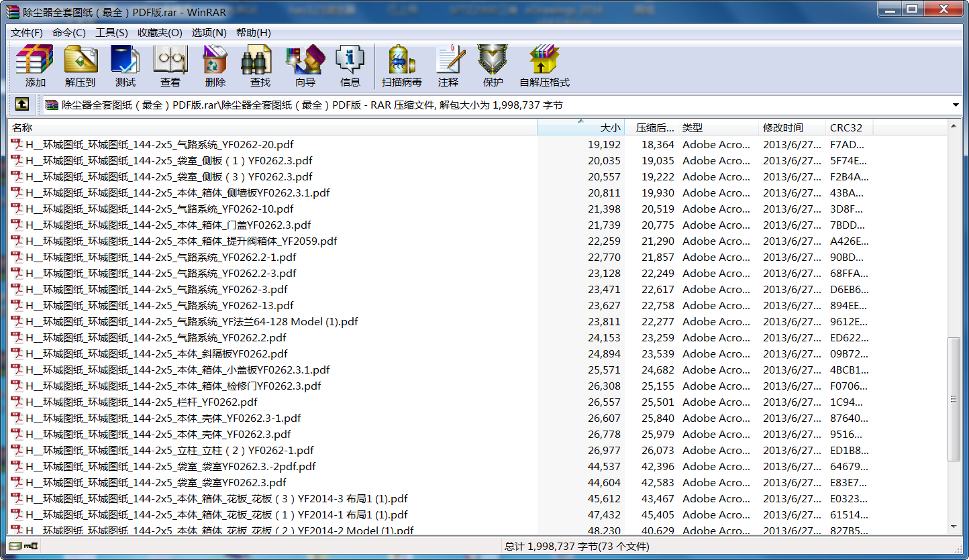The width and height of the screenshot is (969, 560).
Task: Select file 气路系统_YF0262-3.pdf
Action: (x=157, y=289)
